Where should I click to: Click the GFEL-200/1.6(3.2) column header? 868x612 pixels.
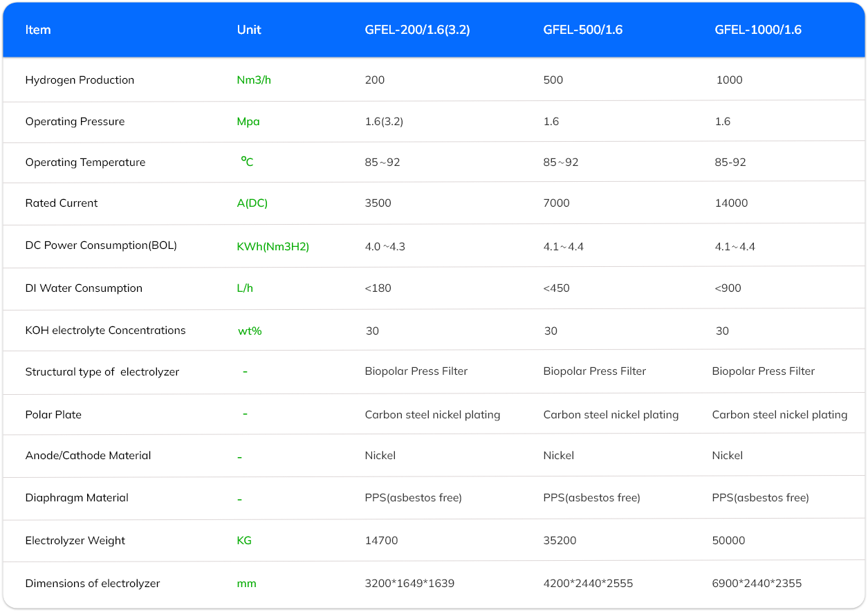(x=417, y=30)
